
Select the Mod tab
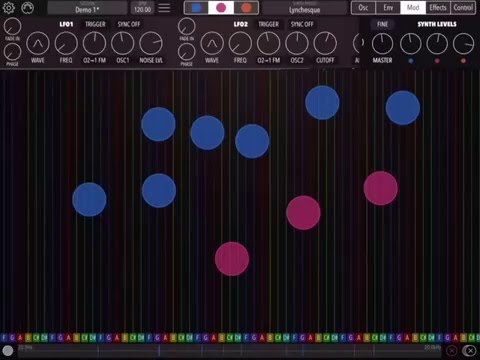[413, 8]
